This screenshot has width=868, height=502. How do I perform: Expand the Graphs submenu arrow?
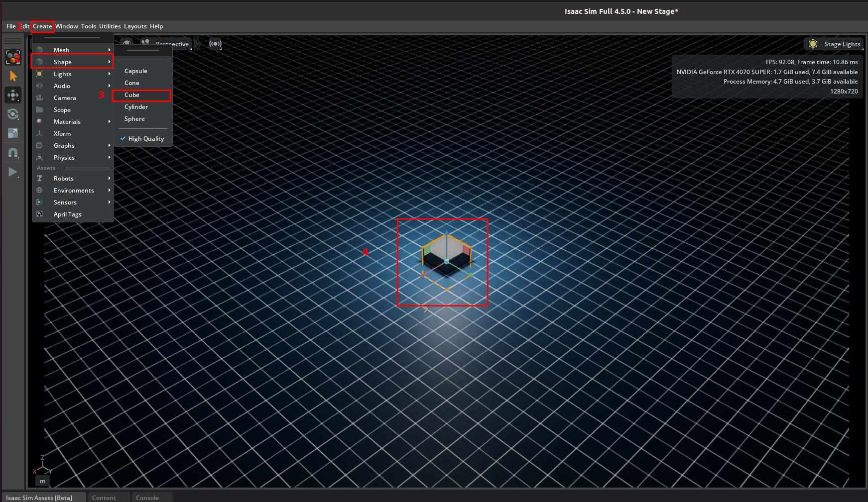[x=109, y=145]
